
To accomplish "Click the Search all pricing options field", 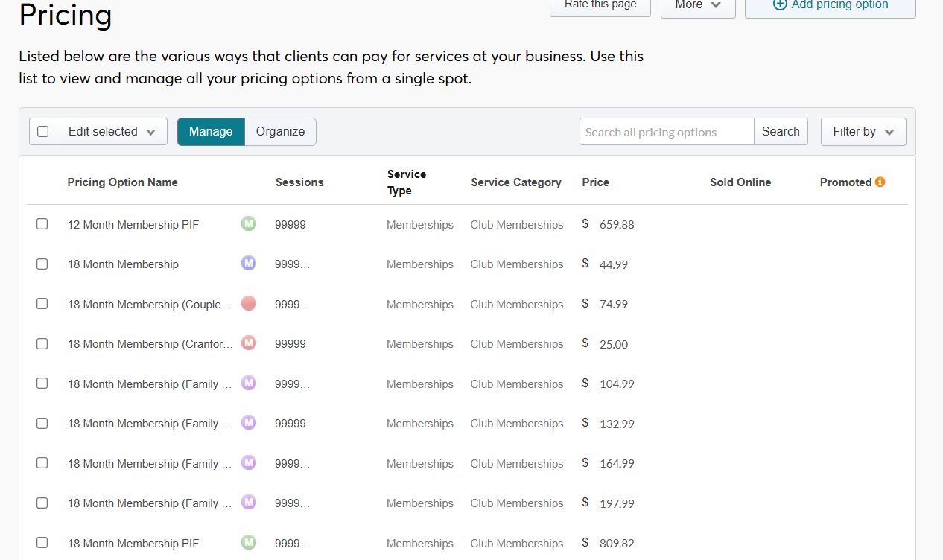I will [666, 132].
